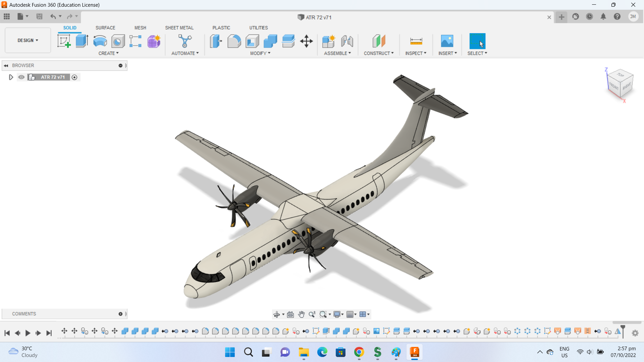The image size is (644, 362).
Task: Select the Revolve tool
Action: 100,41
